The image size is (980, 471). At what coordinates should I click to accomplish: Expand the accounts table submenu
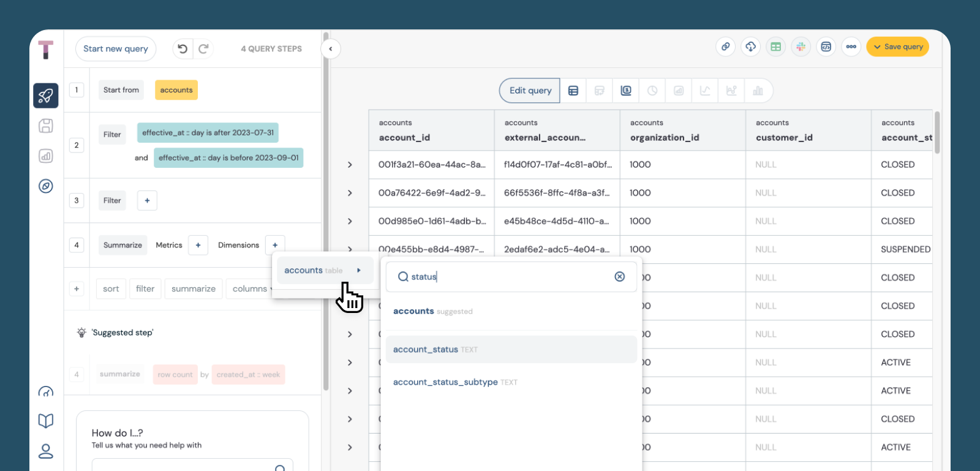point(325,270)
